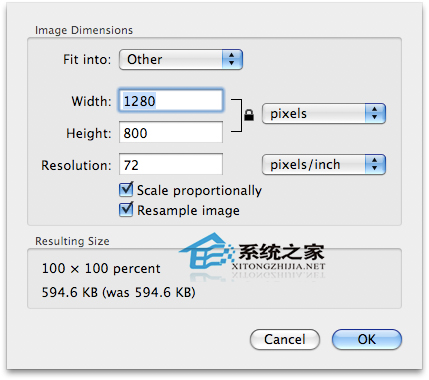Click the proportional bracket beside the lock
The width and height of the screenshot is (429, 380).
(237, 115)
